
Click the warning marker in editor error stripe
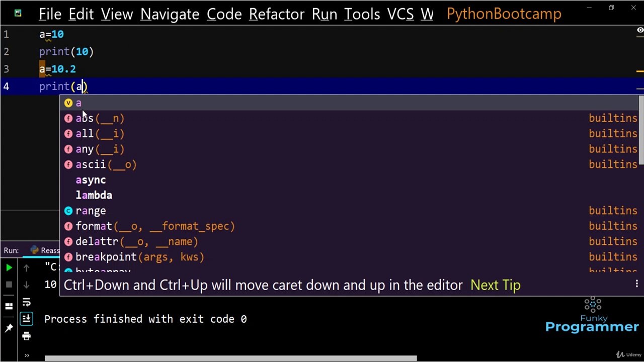(640, 71)
